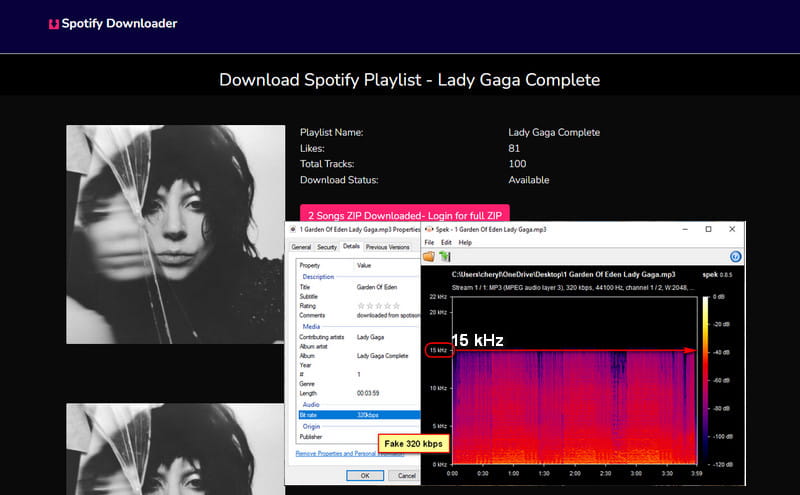Maximize the Spek window
The height and width of the screenshot is (495, 800).
tap(708, 229)
